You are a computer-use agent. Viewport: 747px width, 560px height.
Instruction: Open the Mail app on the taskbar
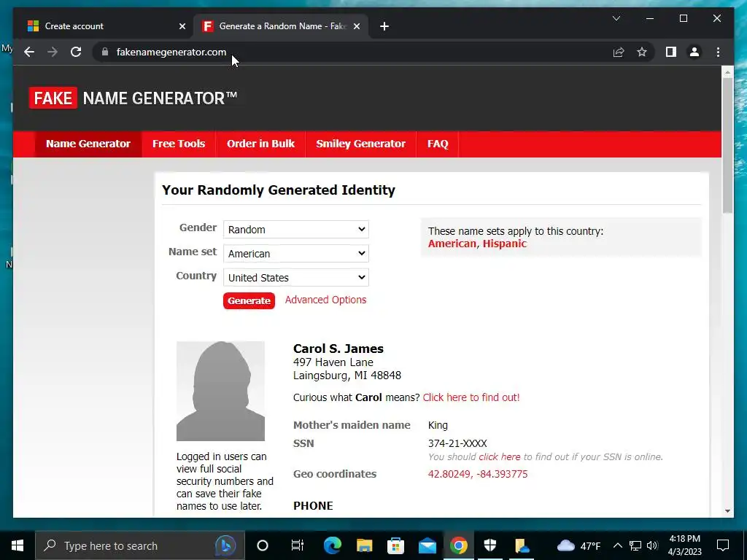(427, 545)
